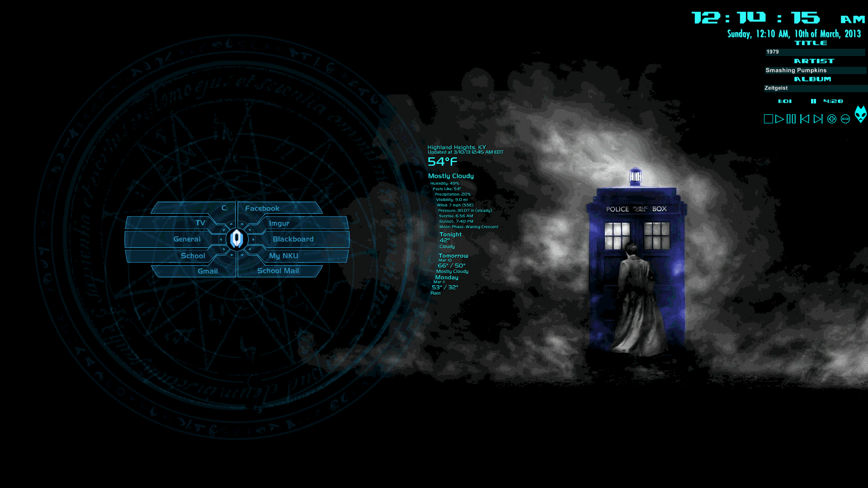Expand the School shortcuts group
The height and width of the screenshot is (488, 868).
(x=193, y=255)
